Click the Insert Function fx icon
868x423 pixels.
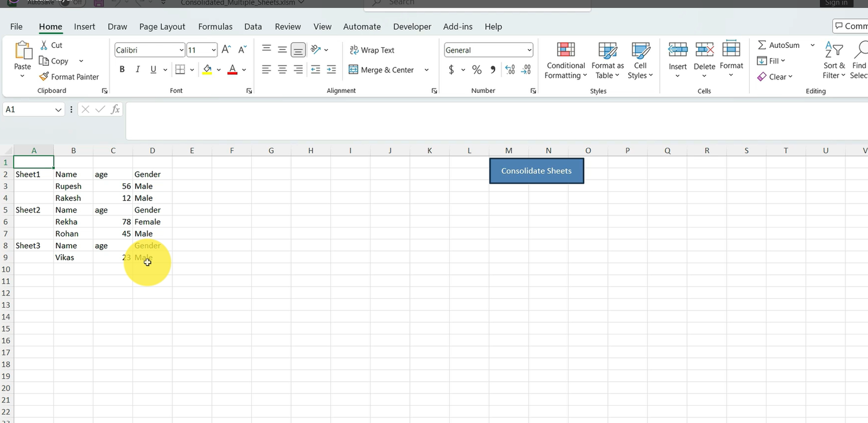coord(115,110)
